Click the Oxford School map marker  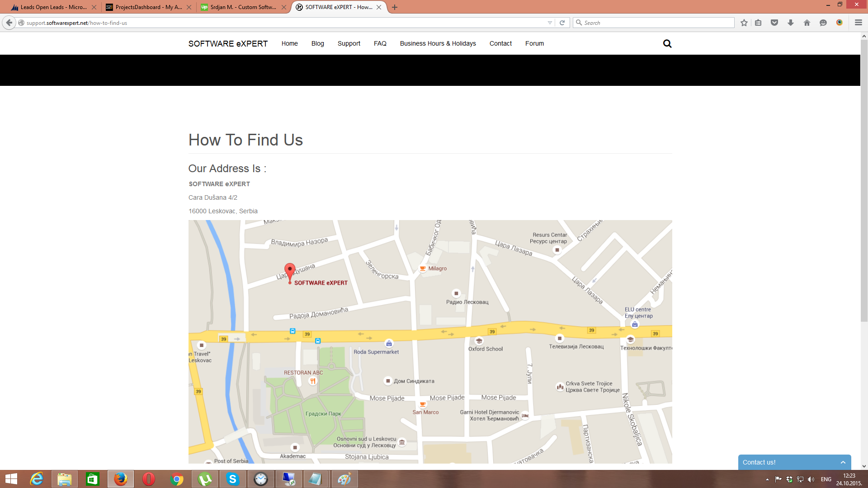click(479, 341)
